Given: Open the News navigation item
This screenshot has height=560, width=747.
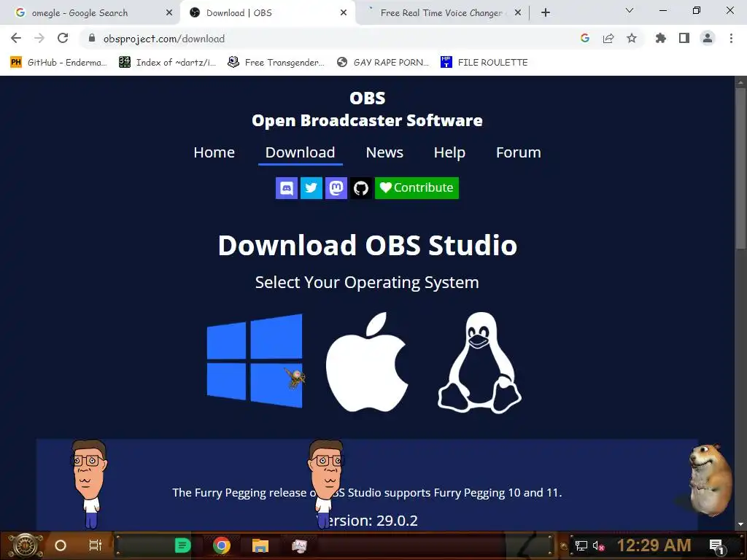Looking at the screenshot, I should pos(384,152).
